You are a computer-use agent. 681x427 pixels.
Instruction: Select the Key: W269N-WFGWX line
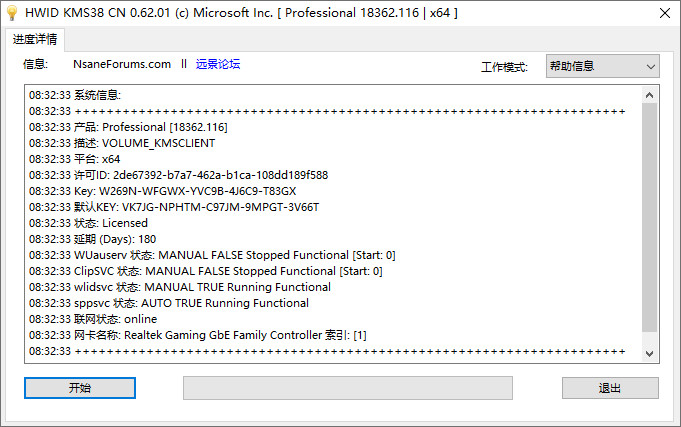[x=162, y=191]
